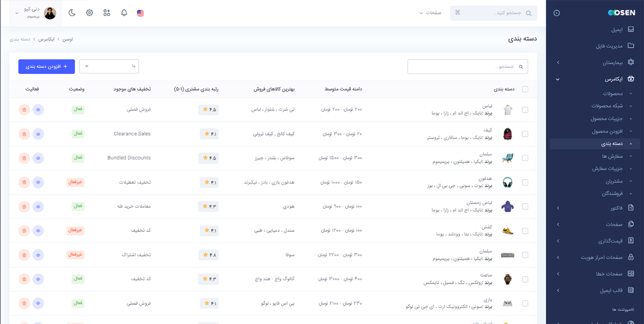Click the Osen logo in the sidebar
644x324 pixels.
point(621,12)
